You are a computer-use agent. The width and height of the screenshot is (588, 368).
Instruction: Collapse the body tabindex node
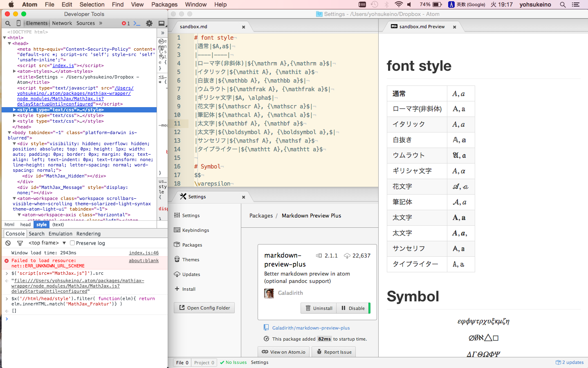(x=9, y=132)
